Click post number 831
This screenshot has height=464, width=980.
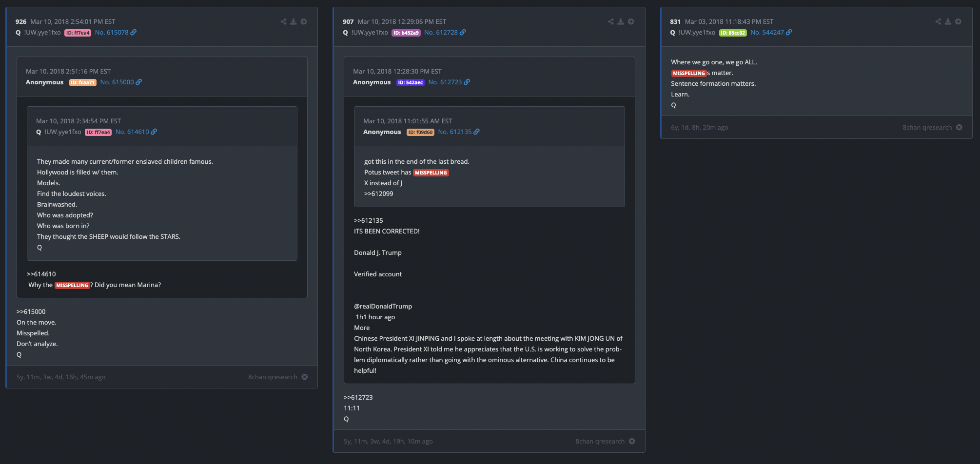point(675,21)
